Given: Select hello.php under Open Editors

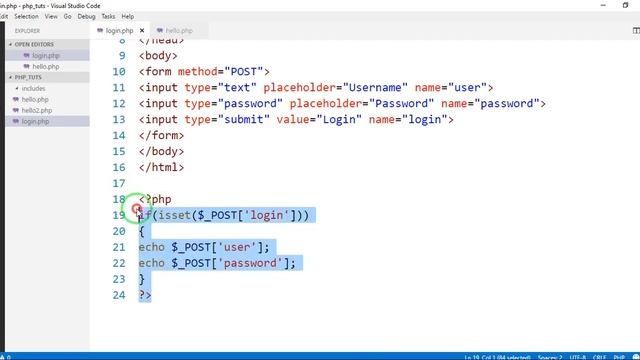Looking at the screenshot, I should click(46, 67).
